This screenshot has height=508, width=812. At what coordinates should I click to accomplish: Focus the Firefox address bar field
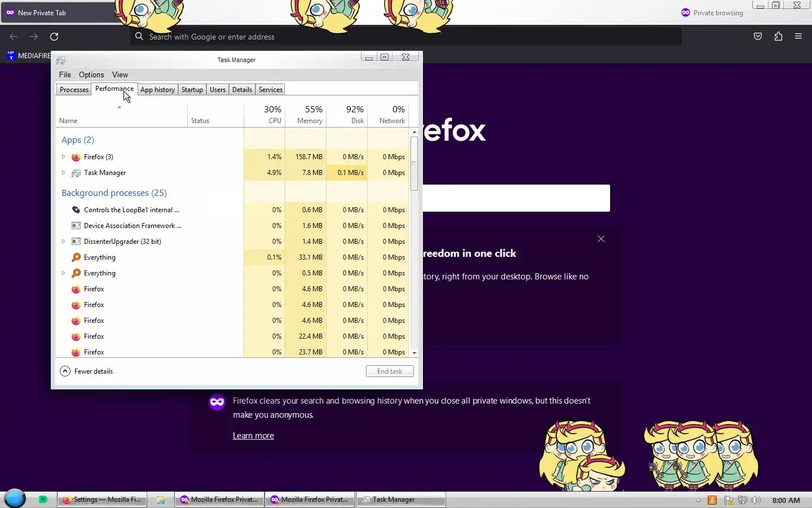pos(406,37)
